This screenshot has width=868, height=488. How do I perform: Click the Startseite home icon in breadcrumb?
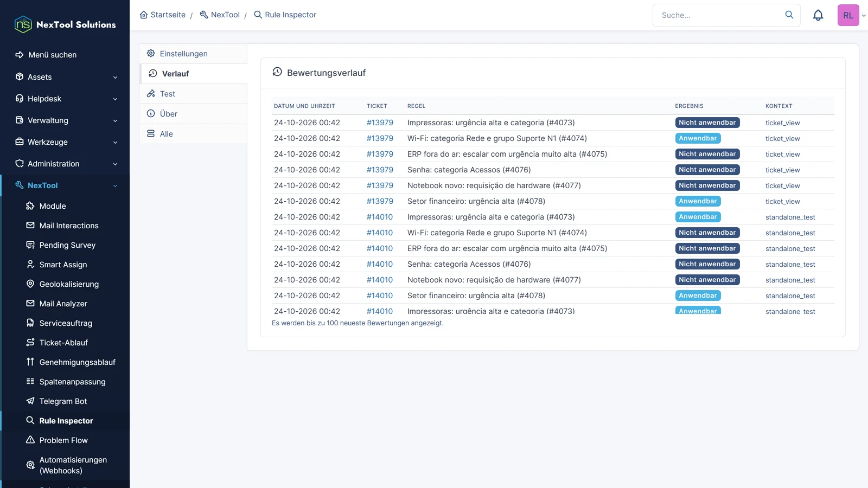[144, 15]
